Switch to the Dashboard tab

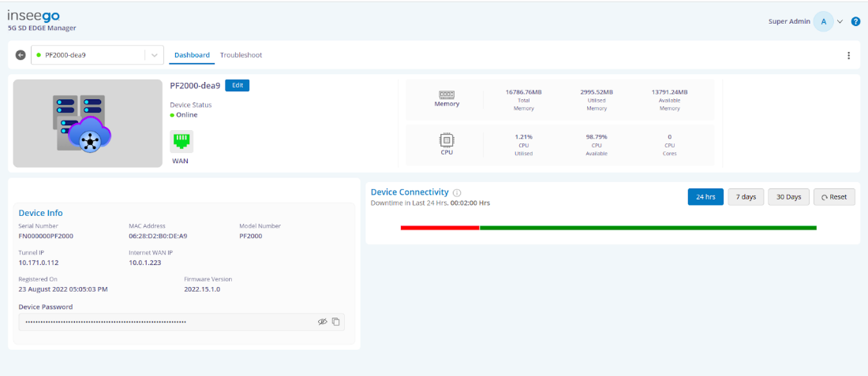click(x=192, y=55)
